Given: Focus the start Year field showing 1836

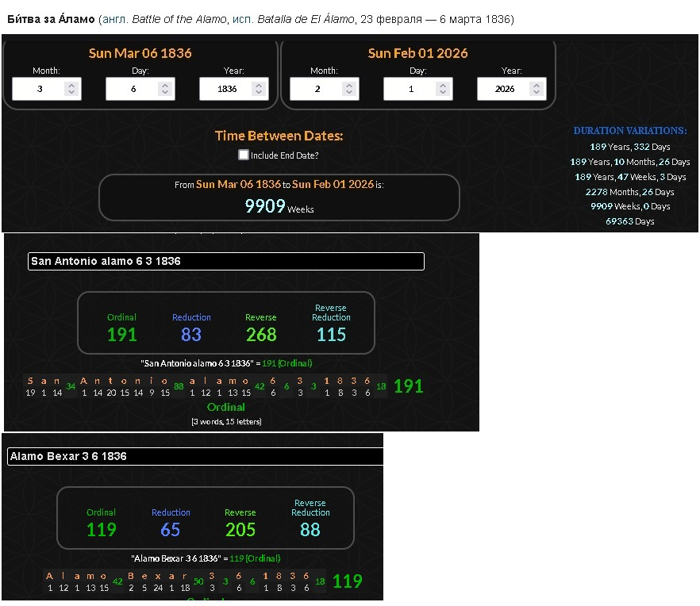Looking at the screenshot, I should pos(234,89).
